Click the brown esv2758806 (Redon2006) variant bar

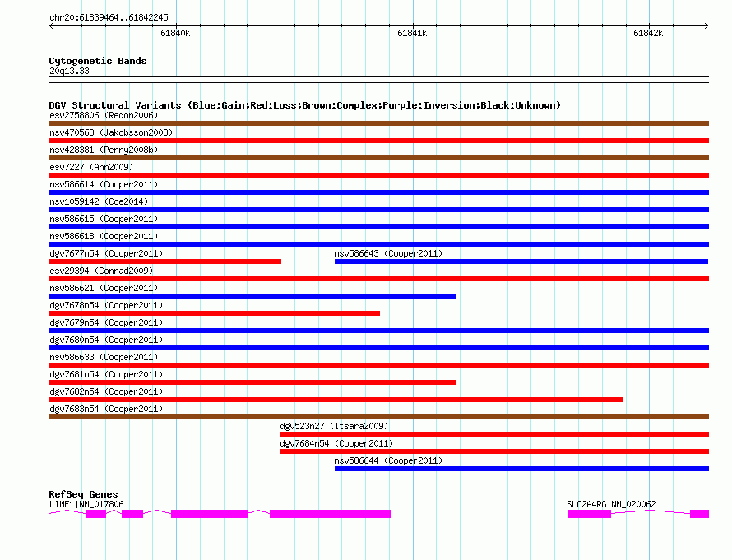(378, 123)
